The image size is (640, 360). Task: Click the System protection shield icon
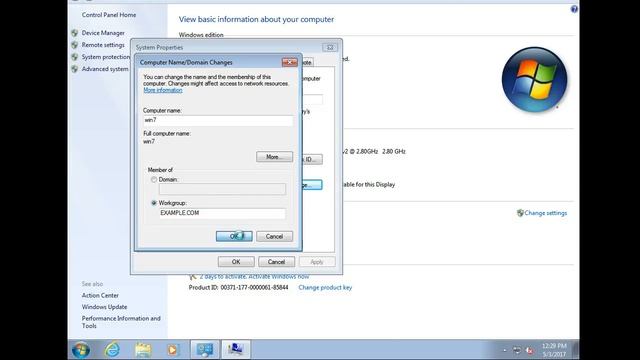point(75,57)
